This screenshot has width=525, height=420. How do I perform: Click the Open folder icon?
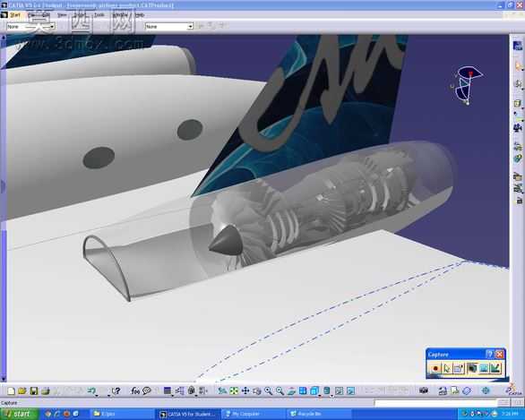coord(22,390)
